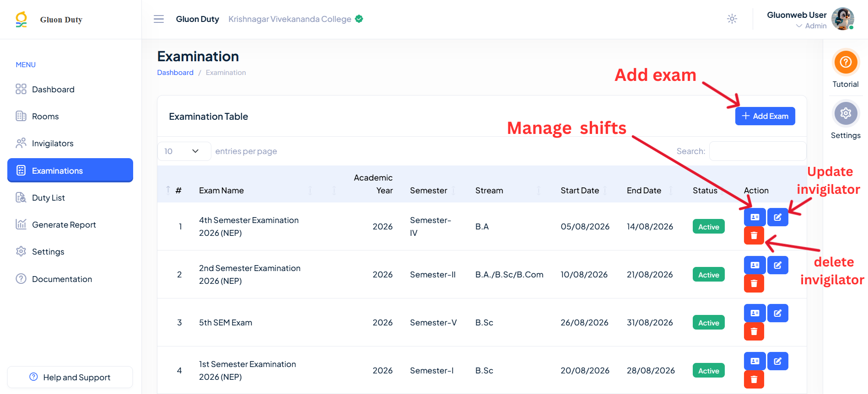Viewport: 868px width, 394px height.
Task: Open Generate Report in the sidebar
Action: pos(70,224)
